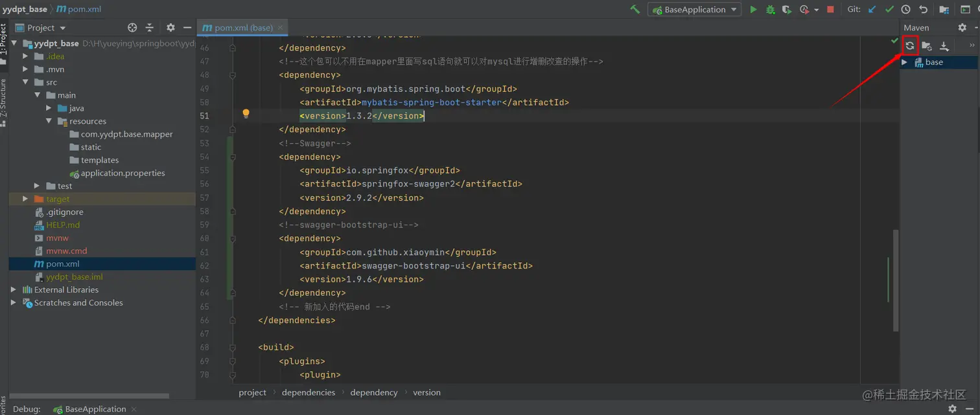Reload all Maven projects
The height and width of the screenshot is (415, 980).
point(910,46)
